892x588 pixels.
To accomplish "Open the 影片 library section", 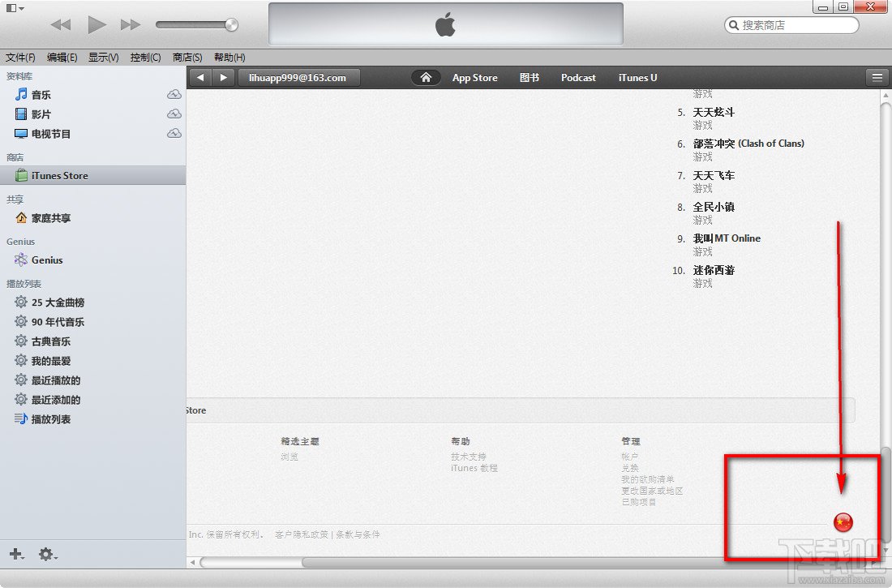I will [x=39, y=114].
